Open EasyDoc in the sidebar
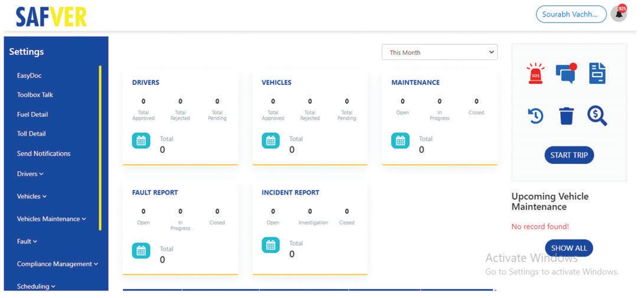644x298 pixels. 29,76
